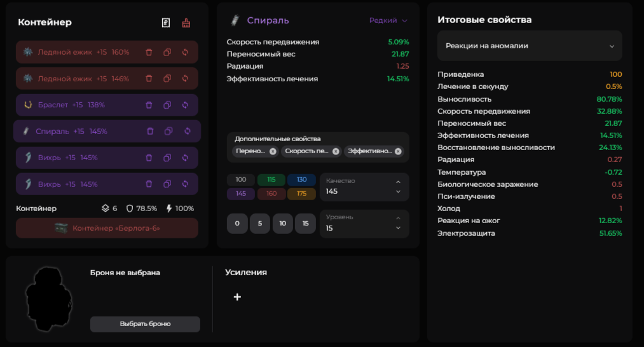Add an enhancement with plus under Усиления
The image size is (644, 347).
(237, 297)
